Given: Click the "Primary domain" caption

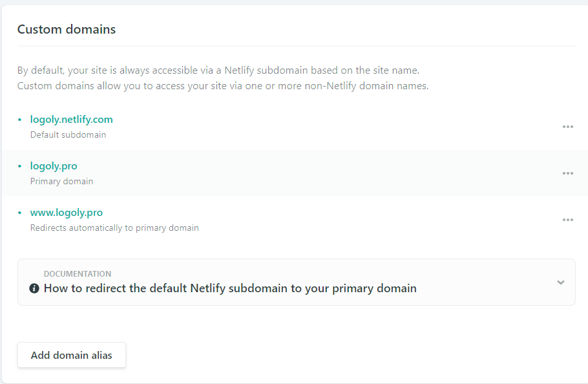Looking at the screenshot, I should (61, 182).
